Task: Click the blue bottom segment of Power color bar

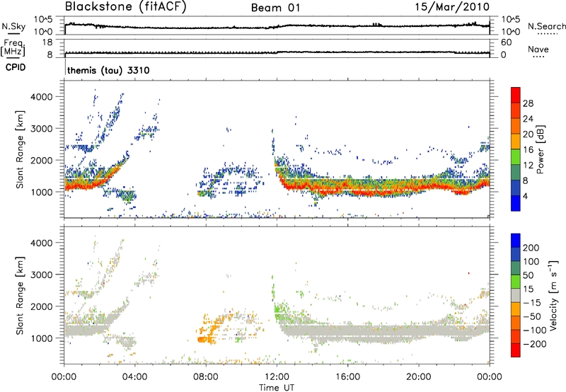Action: (x=516, y=203)
